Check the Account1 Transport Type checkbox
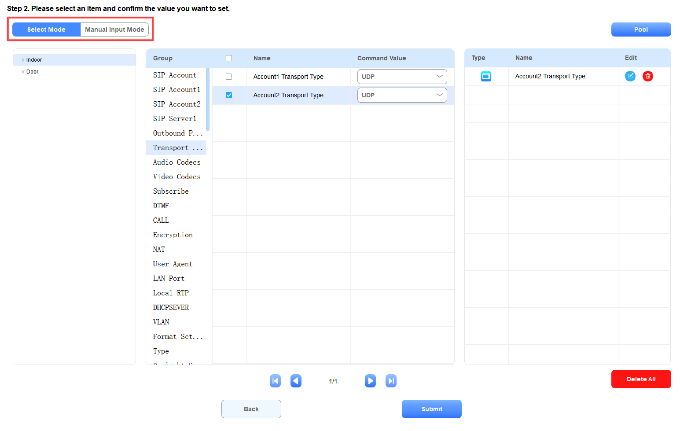This screenshot has width=680, height=431. pos(229,76)
